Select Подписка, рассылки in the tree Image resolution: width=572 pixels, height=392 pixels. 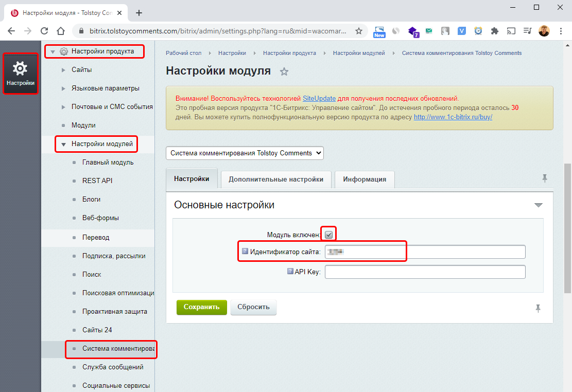[x=114, y=256]
